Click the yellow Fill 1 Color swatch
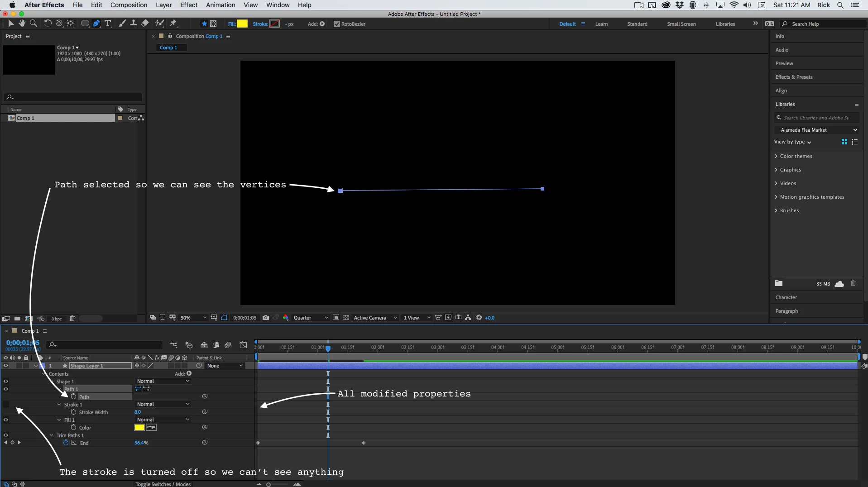Viewport: 868px width, 487px height. (x=139, y=427)
